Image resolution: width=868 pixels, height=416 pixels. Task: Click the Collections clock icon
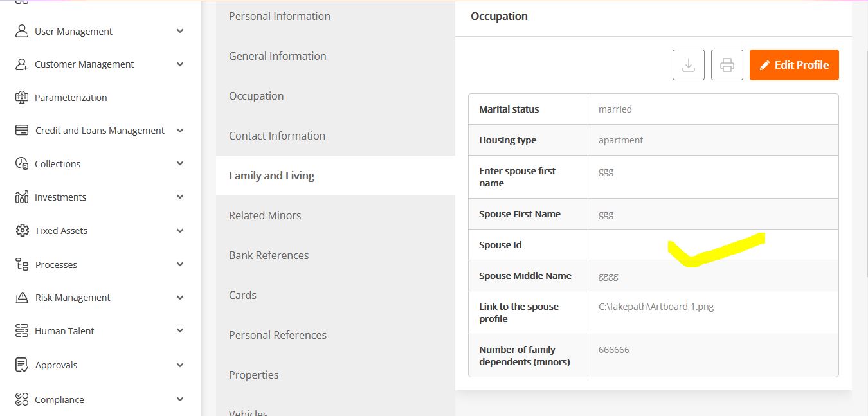tap(22, 163)
